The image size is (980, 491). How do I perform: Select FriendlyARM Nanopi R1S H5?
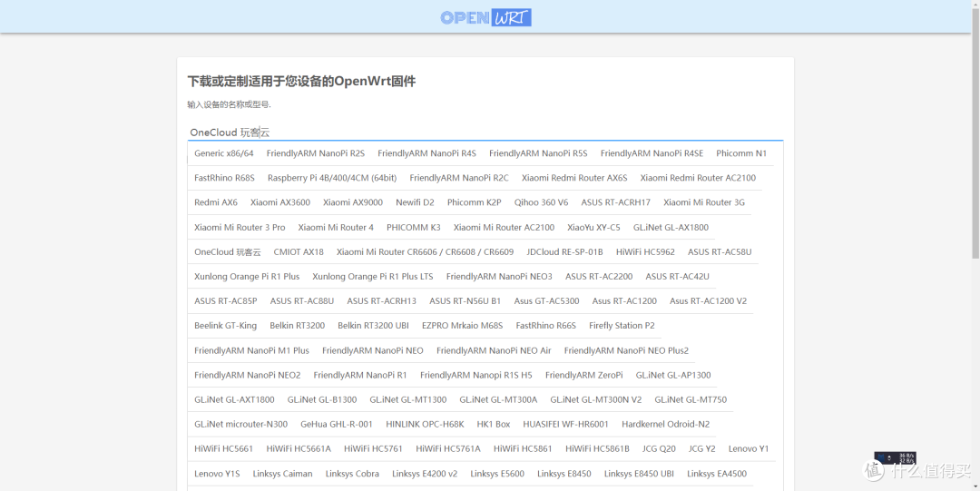[475, 375]
